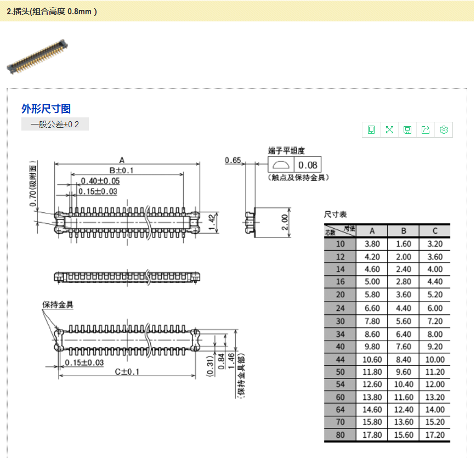The image size is (476, 458).
Task: Click the floppy disk save icon
Action: (407, 130)
